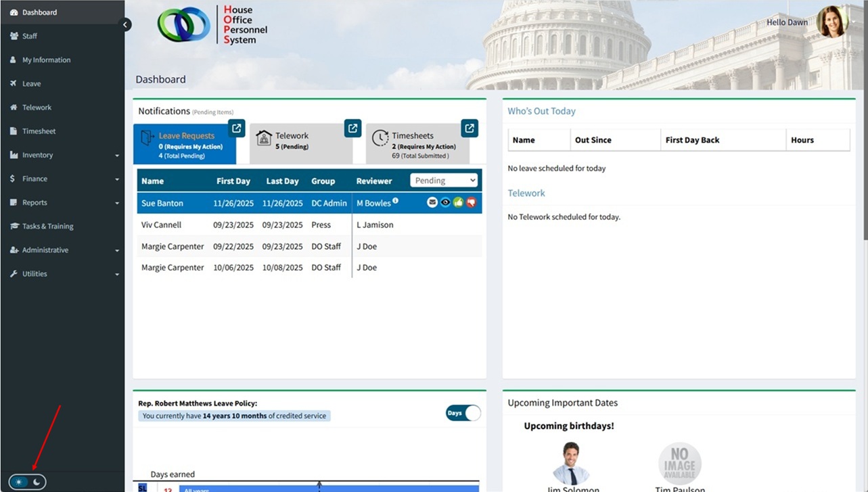Open the Leave sidebar menu item
The image size is (868, 492).
pyautogui.click(x=62, y=83)
